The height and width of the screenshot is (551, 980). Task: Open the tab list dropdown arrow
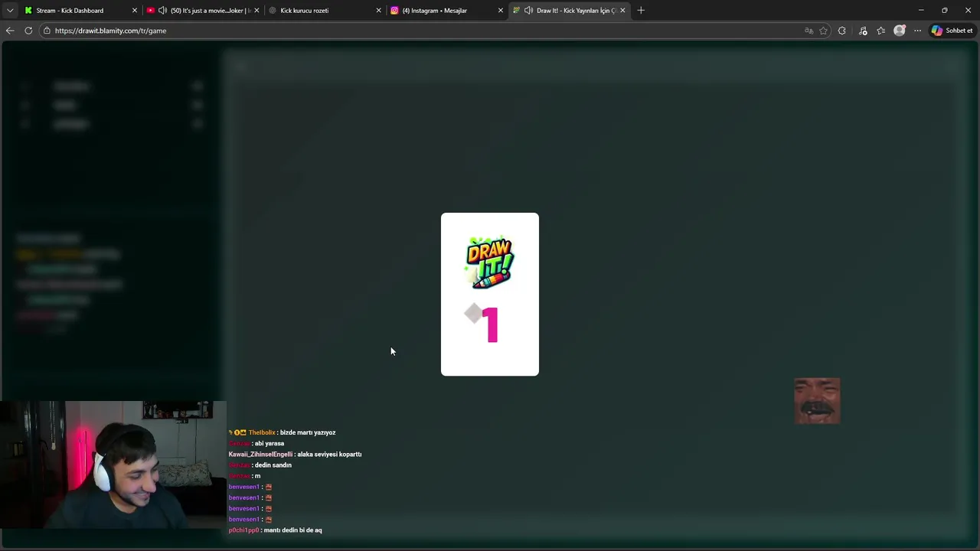(10, 10)
